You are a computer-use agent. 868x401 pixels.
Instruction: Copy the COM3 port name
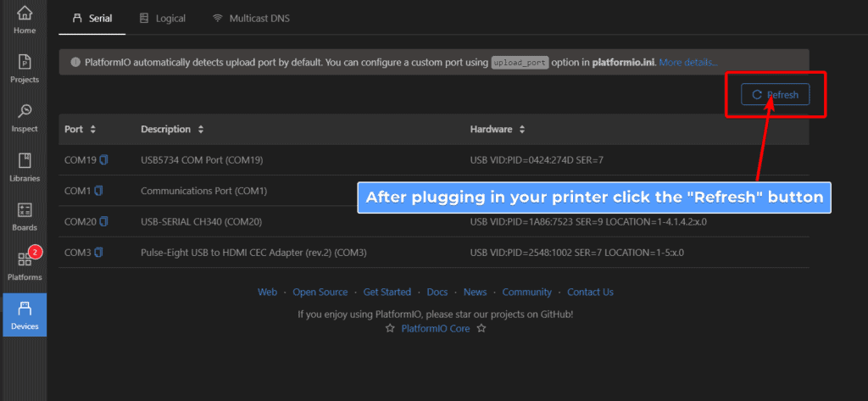pyautogui.click(x=99, y=253)
